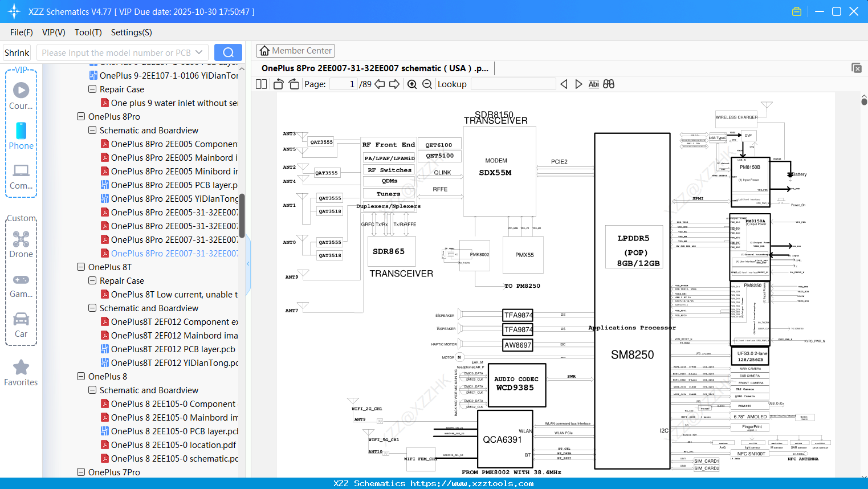Zoom in on the schematic

[412, 84]
